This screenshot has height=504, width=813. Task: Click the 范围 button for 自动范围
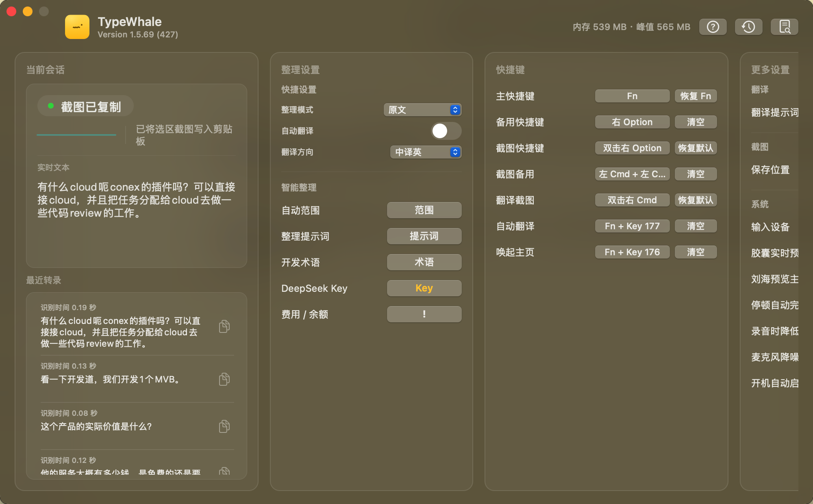(424, 210)
